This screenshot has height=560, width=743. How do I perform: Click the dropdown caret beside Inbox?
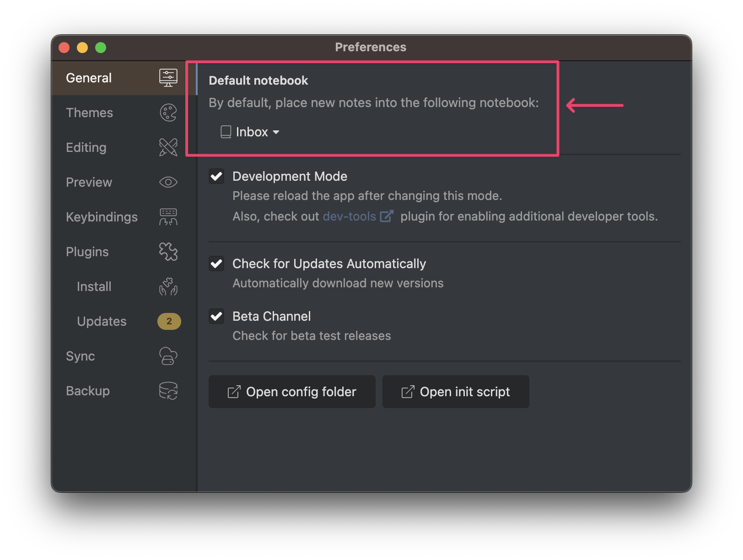click(276, 132)
